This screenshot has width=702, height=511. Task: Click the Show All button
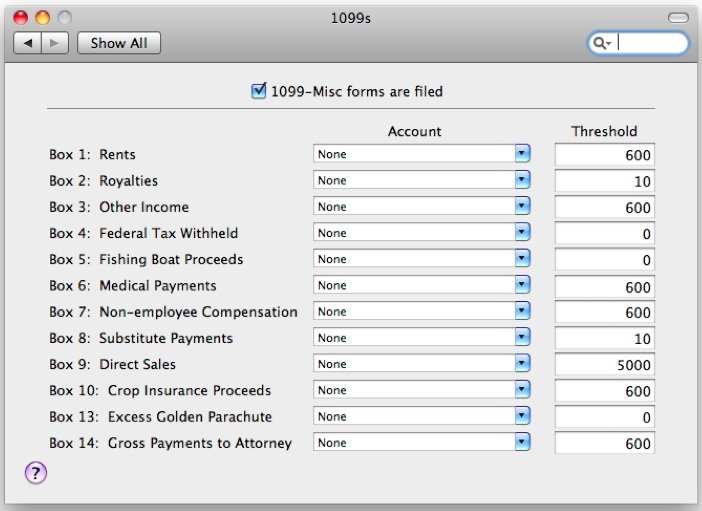[x=119, y=43]
